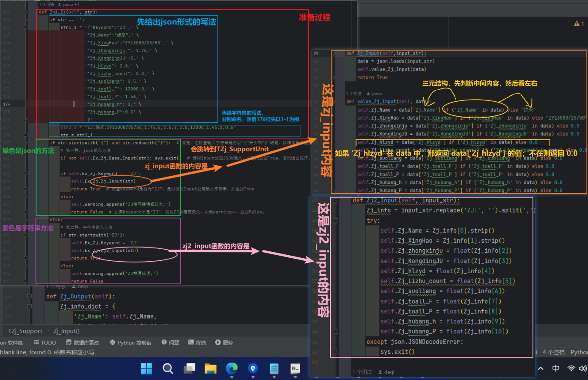Open the warning indicator showing 1
This screenshot has height=380, width=588.
coord(579,24)
